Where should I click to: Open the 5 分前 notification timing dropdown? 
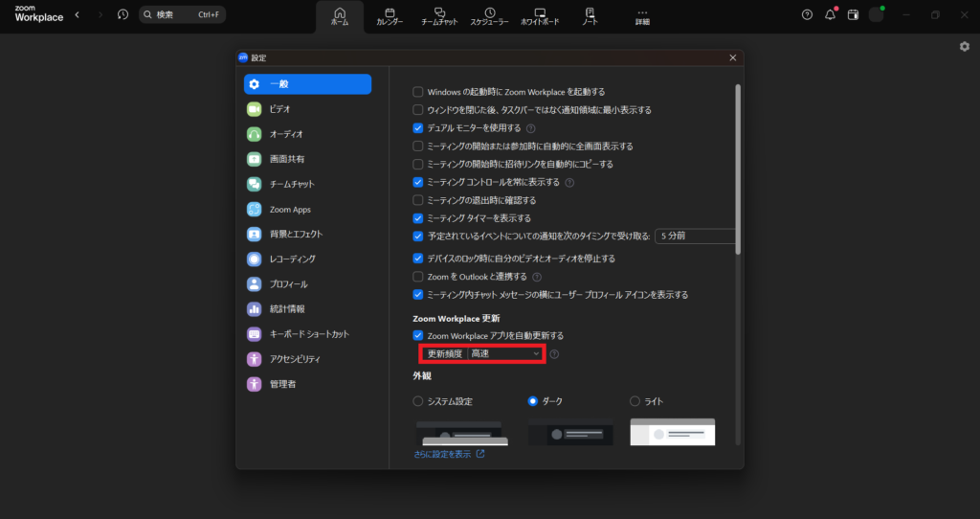tap(695, 237)
